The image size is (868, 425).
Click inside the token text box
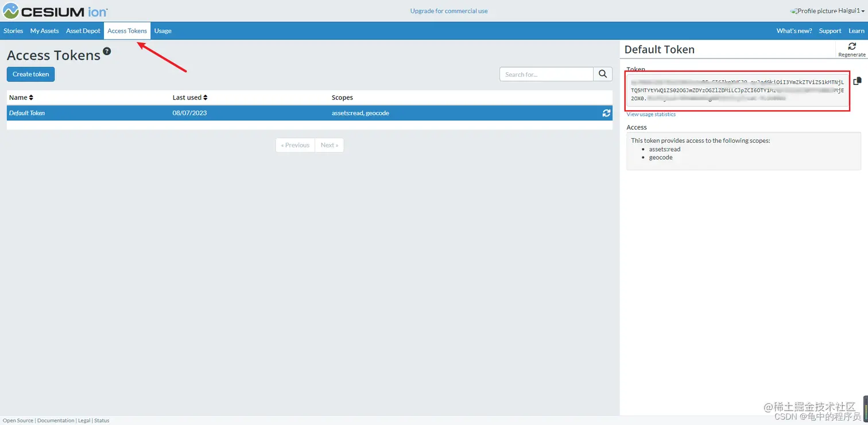tap(737, 91)
